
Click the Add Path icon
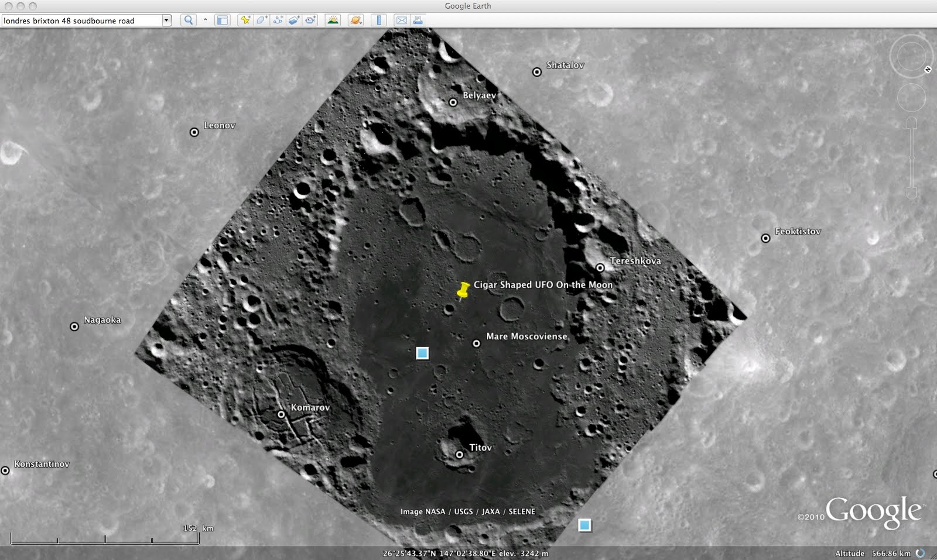click(x=278, y=20)
